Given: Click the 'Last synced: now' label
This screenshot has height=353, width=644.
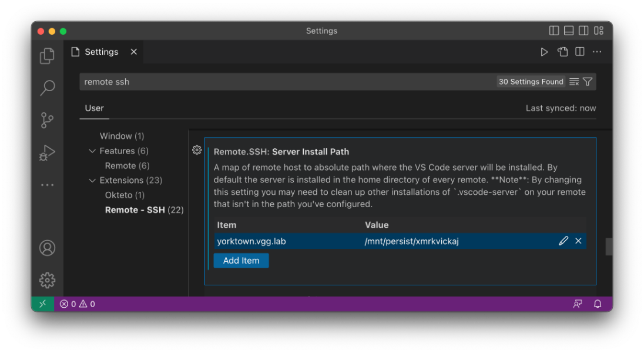Looking at the screenshot, I should 561,108.
